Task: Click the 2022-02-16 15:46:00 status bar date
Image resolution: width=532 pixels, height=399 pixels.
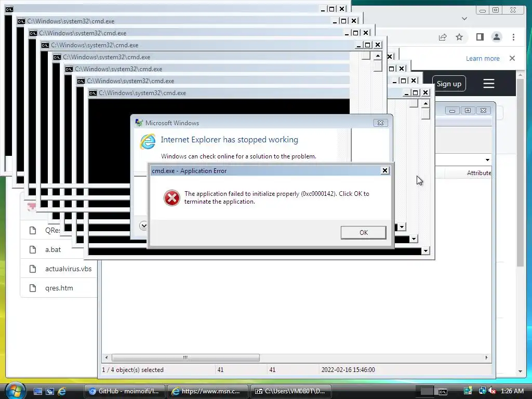Action: 348,370
